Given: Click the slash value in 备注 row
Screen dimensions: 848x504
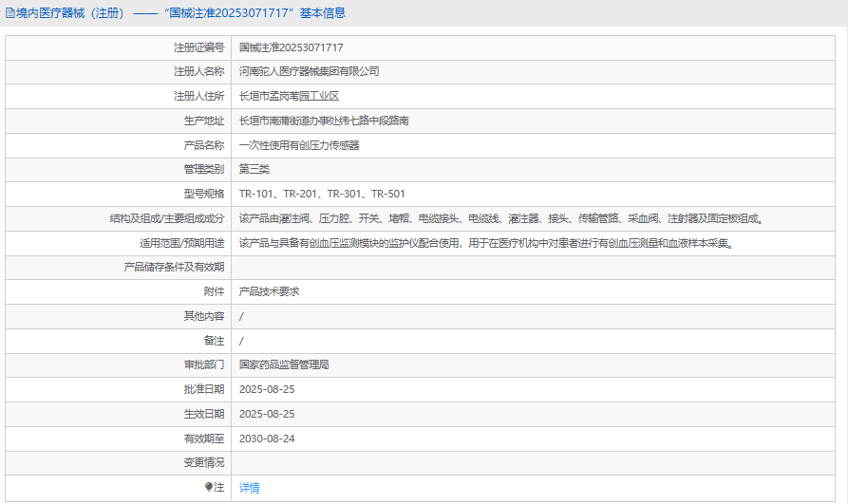Looking at the screenshot, I should click(241, 342).
